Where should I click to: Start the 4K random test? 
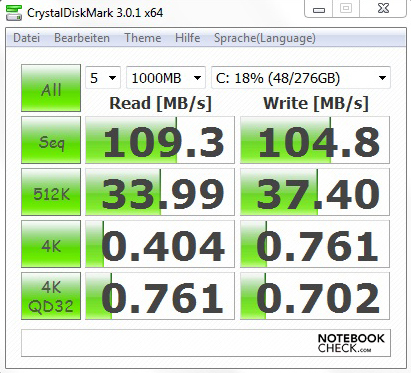[x=51, y=244]
